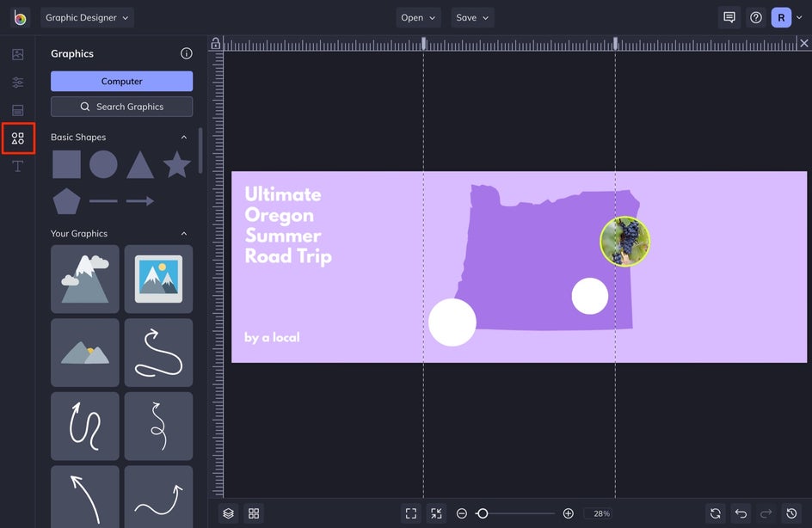Viewport: 812px width, 528px height.
Task: Toggle the ruler lock icon
Action: tap(215, 44)
